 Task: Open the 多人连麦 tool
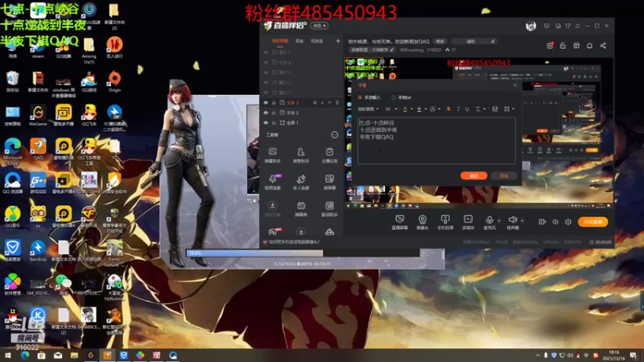tap(300, 182)
